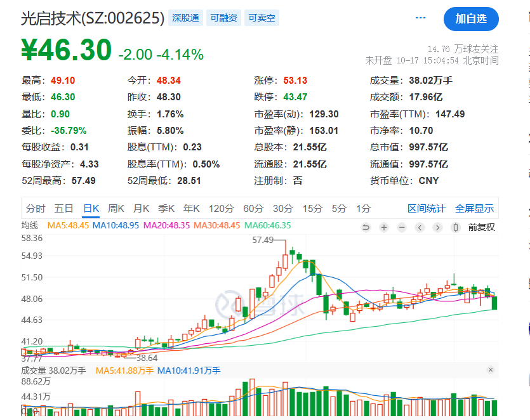Open the three-dot more options menu

pos(420,18)
